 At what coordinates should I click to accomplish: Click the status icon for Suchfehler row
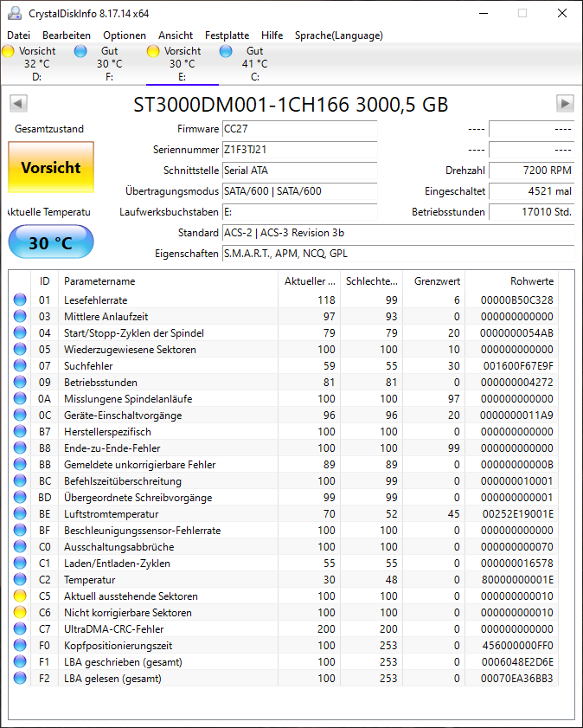(x=20, y=366)
